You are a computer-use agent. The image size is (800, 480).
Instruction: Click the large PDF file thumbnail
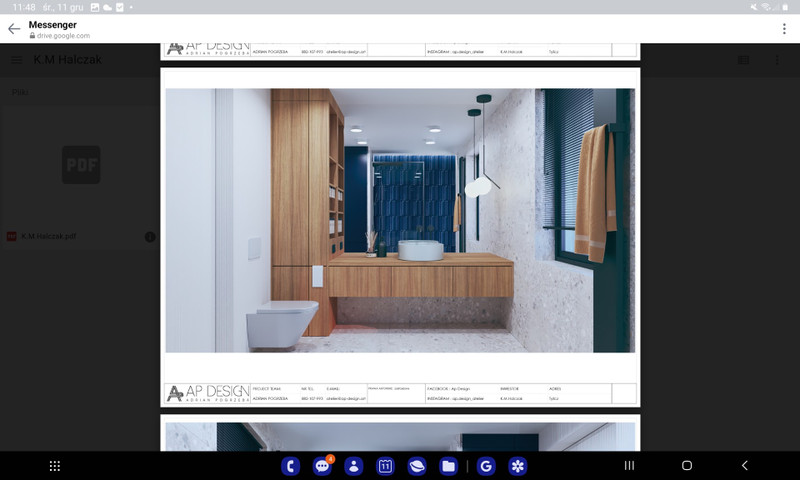[81, 165]
